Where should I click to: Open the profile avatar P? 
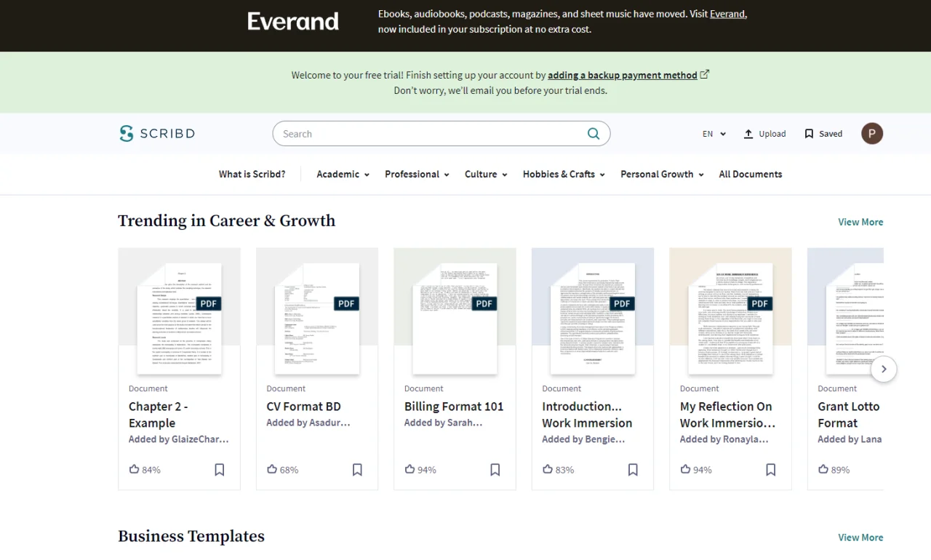point(872,133)
